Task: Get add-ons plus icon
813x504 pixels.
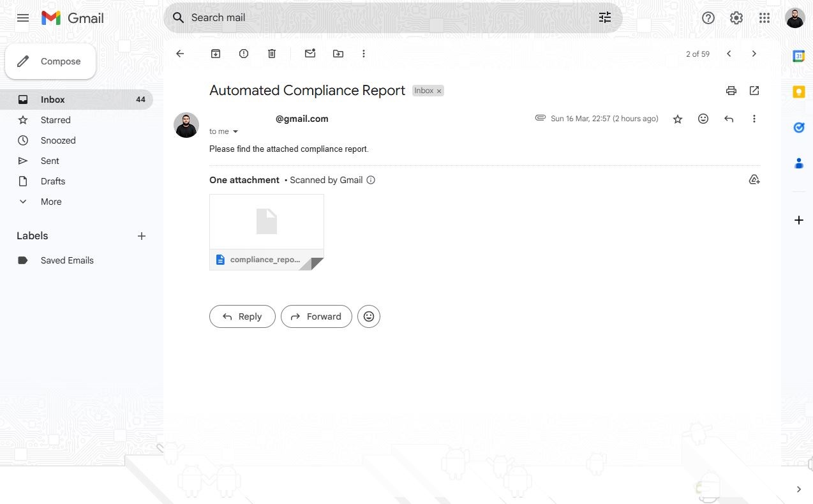Action: [798, 220]
